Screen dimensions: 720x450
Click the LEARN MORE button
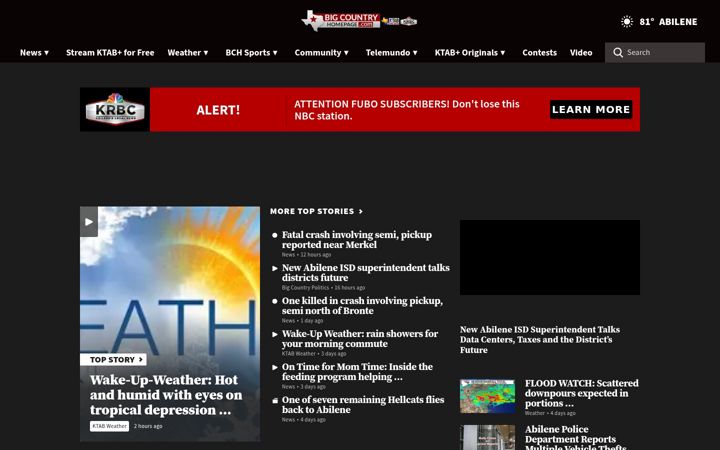591,109
